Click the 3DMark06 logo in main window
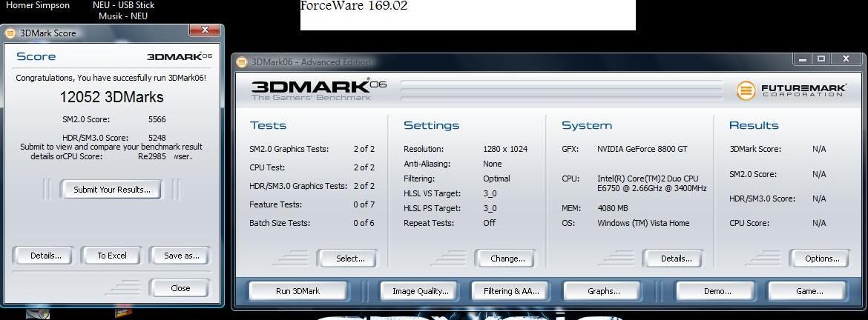The height and width of the screenshot is (320, 868). [318, 90]
